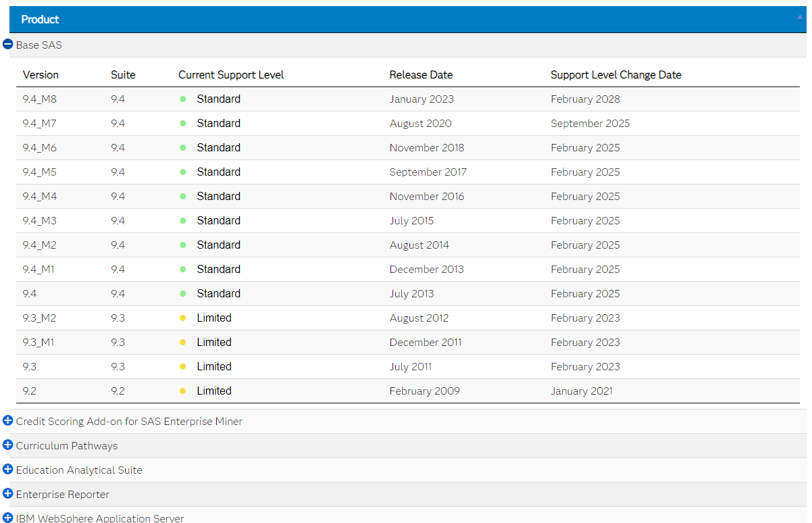The image size is (812, 523).
Task: Click green Standard status dot for 9.4_M8
Action: (x=182, y=99)
